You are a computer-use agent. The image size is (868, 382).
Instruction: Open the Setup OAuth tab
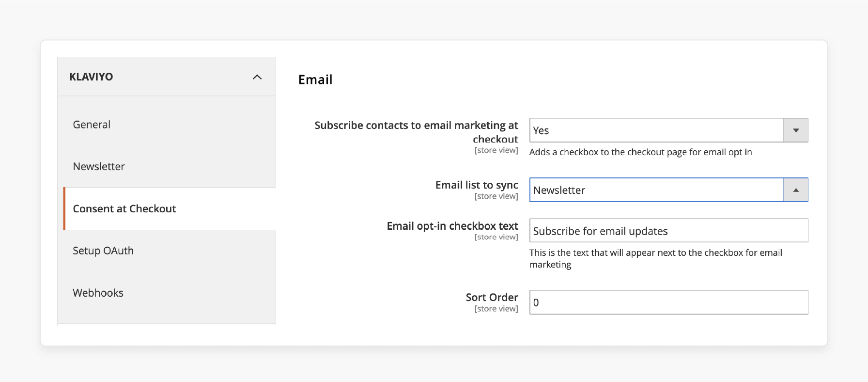coord(103,251)
